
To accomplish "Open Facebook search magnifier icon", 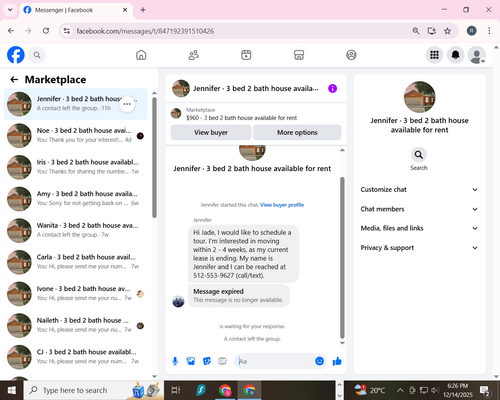I will pos(37,55).
